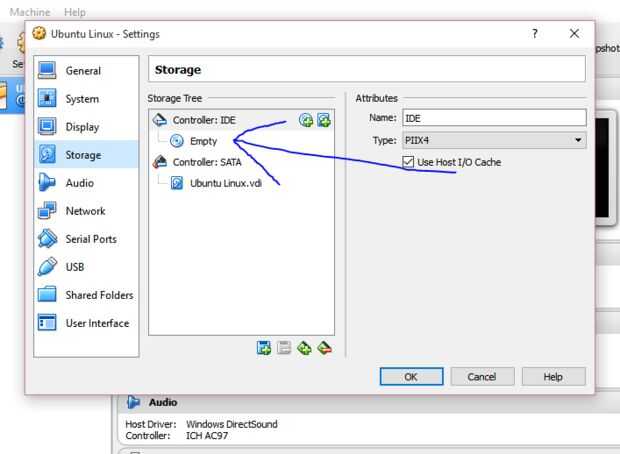This screenshot has width=620, height=454.
Task: Toggle Use Host I/O Cache checkbox
Action: coord(408,162)
